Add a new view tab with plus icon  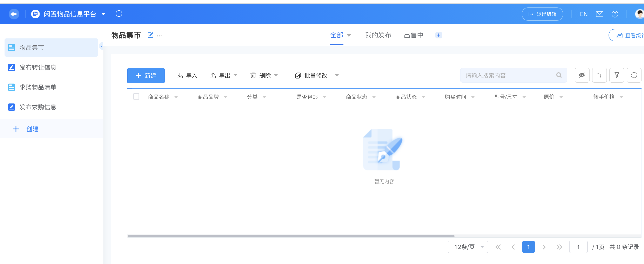438,35
